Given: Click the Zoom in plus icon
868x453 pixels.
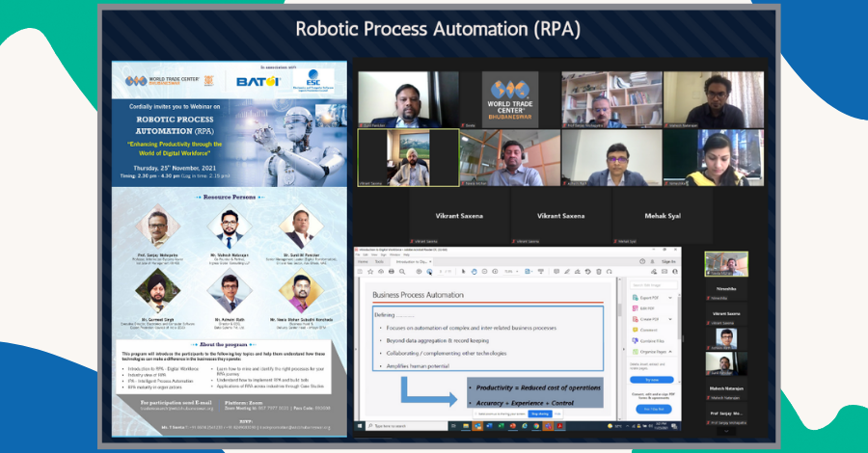Looking at the screenshot, I should click(495, 272).
